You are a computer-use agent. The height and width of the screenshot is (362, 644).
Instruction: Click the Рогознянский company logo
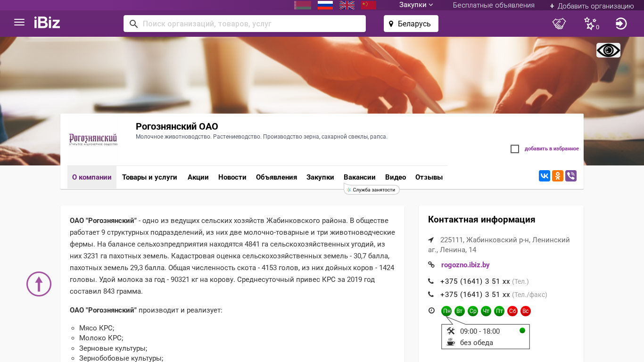93,140
